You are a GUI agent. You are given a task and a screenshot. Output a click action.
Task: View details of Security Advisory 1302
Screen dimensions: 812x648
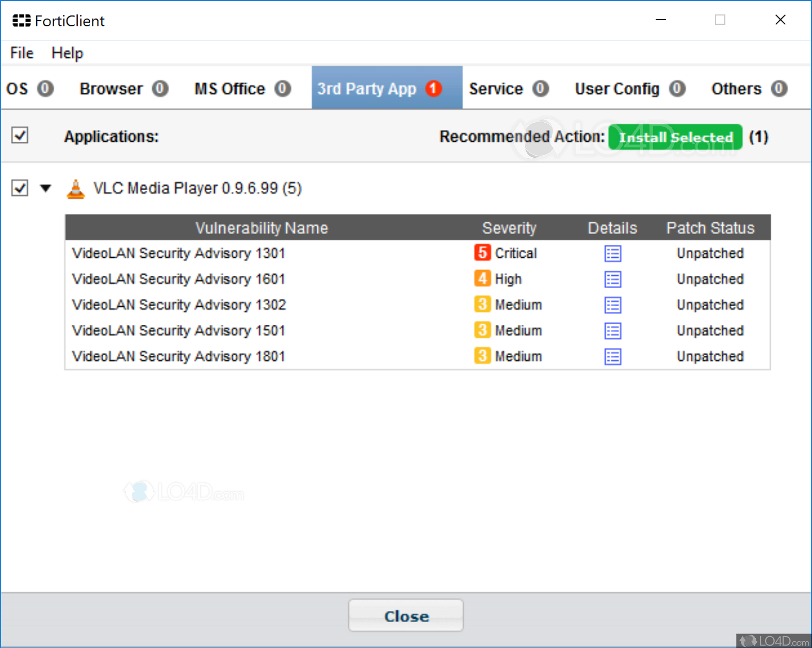pos(612,305)
